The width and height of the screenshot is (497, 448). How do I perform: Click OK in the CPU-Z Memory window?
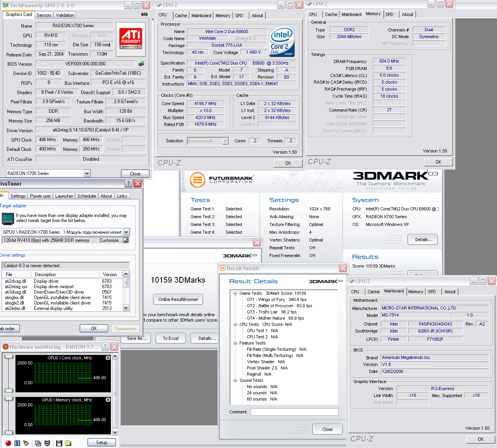438,162
